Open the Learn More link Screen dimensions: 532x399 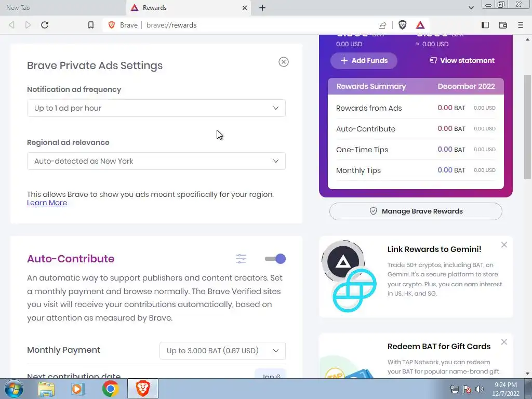(x=47, y=203)
